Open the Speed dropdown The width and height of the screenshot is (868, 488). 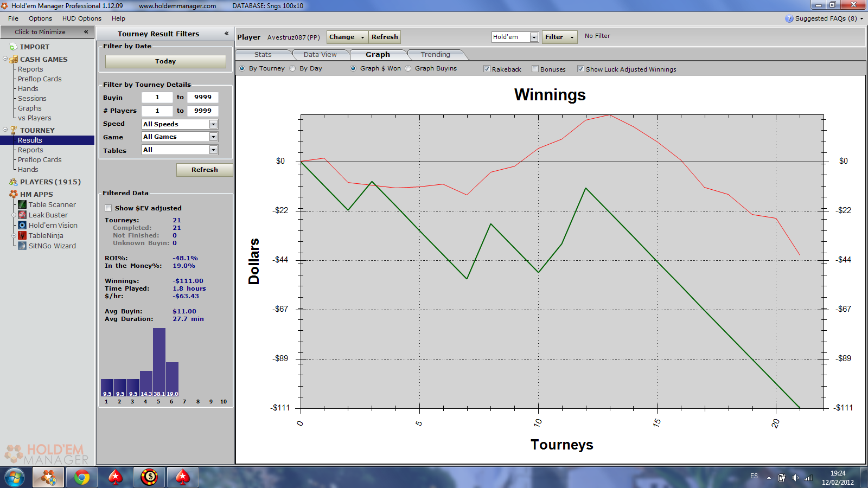(x=213, y=124)
